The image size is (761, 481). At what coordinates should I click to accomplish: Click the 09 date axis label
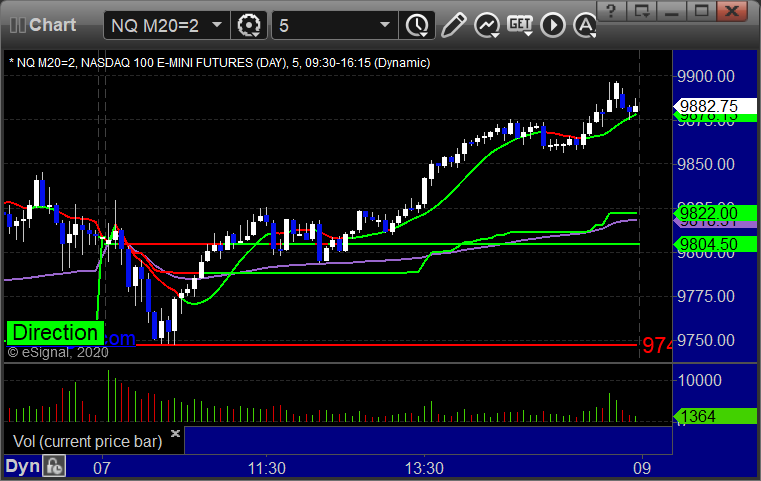coord(642,468)
